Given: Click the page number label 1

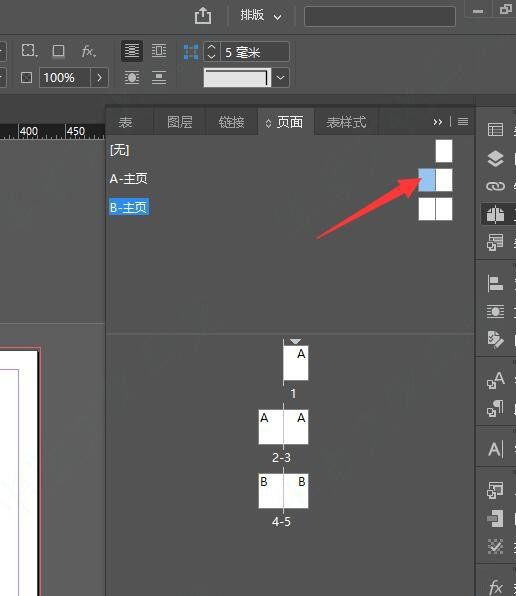Looking at the screenshot, I should tap(293, 393).
